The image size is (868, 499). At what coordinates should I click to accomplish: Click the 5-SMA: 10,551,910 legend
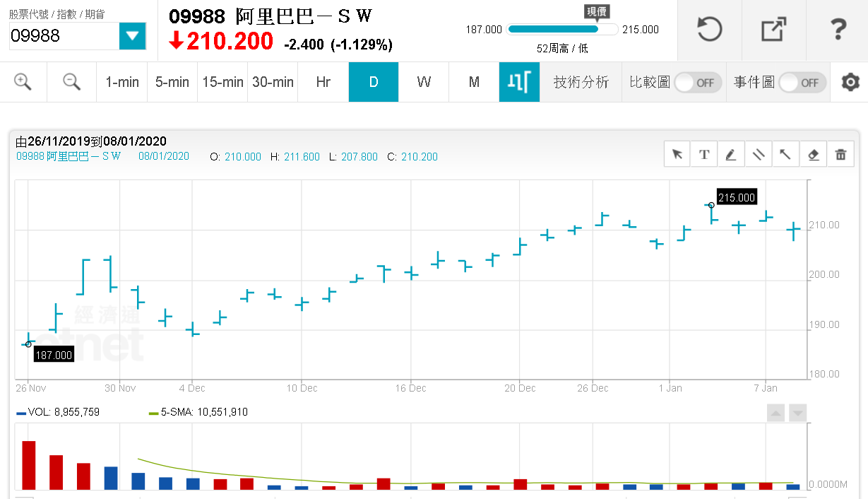pos(198,412)
